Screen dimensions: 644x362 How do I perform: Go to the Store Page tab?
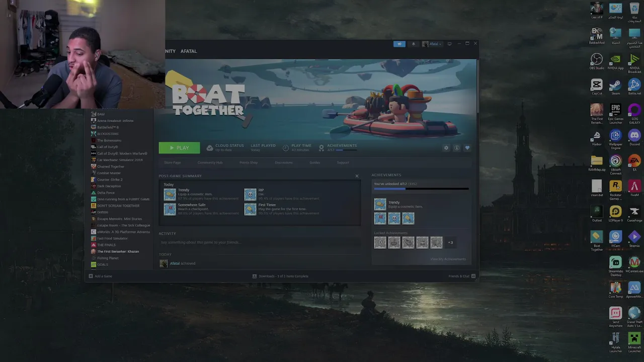click(x=173, y=162)
